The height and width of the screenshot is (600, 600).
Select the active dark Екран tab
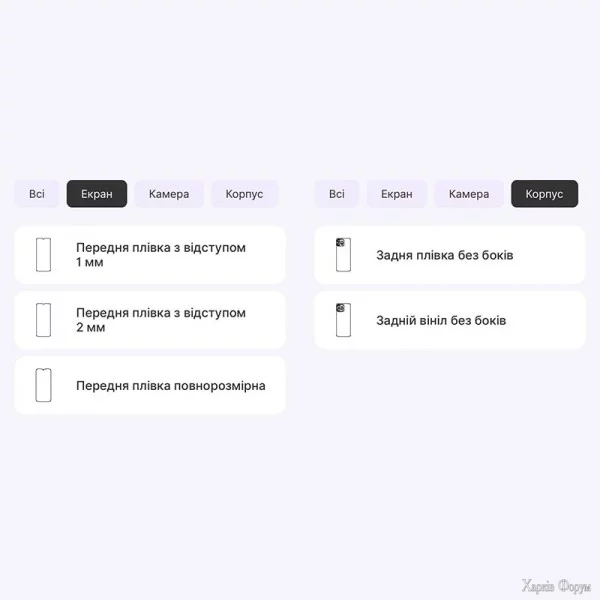coord(97,194)
